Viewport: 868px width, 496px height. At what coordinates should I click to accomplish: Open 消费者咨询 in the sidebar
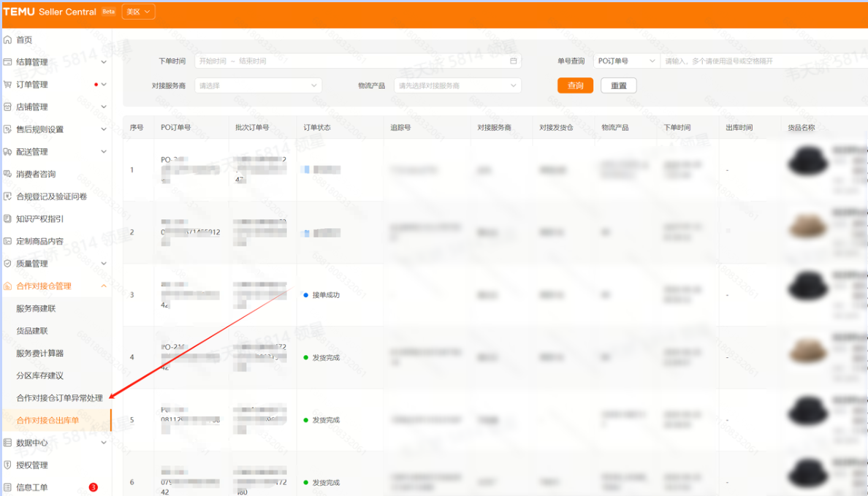click(x=36, y=174)
